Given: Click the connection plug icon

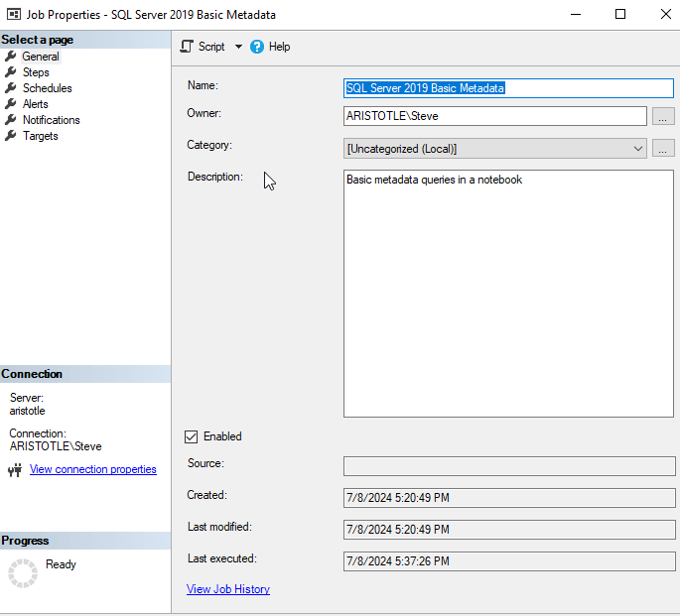Looking at the screenshot, I should (15, 469).
